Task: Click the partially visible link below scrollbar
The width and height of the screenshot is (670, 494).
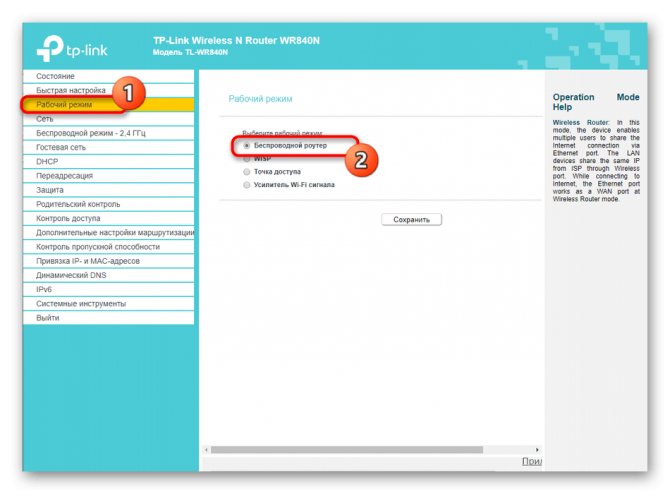Action: 532,461
